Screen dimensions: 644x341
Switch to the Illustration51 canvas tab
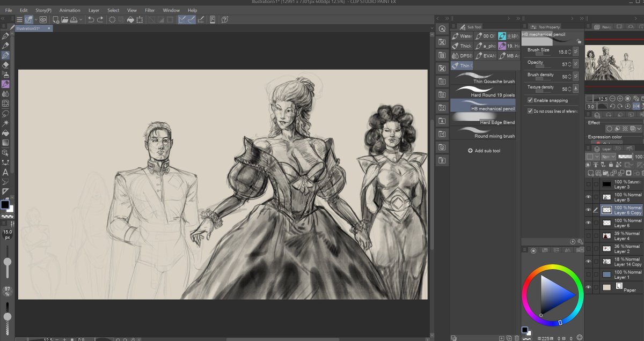(x=33, y=28)
